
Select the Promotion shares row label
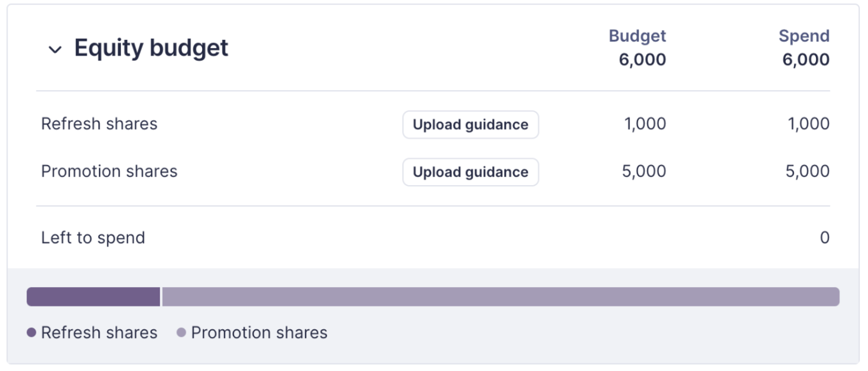(109, 171)
